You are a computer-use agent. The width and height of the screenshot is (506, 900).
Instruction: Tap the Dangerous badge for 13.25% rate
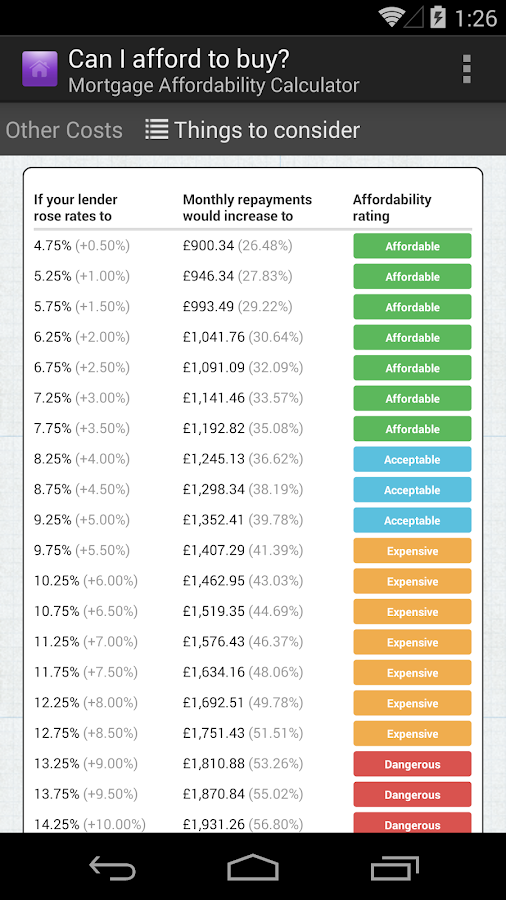click(412, 764)
